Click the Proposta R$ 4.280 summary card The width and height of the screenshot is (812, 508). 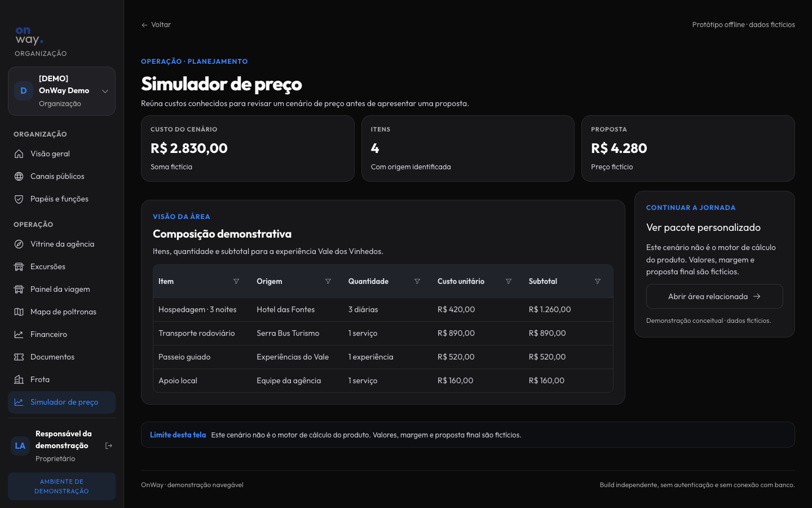[688, 148]
